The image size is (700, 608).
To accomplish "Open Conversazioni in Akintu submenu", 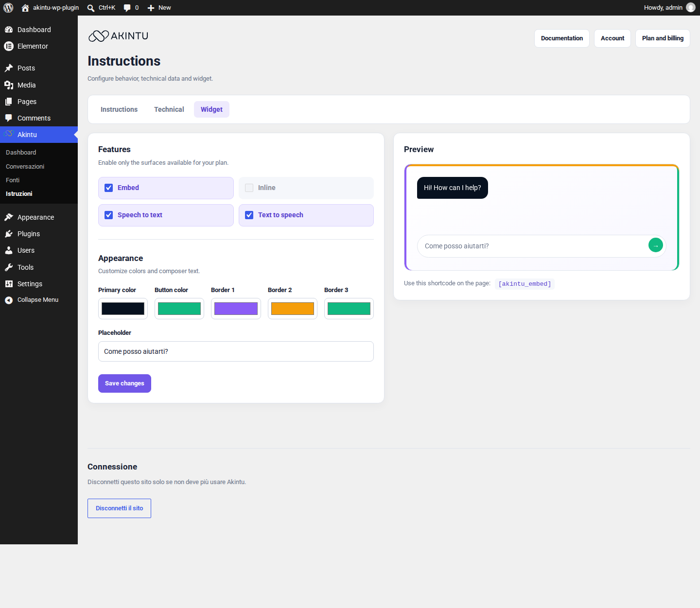I will pos(25,166).
